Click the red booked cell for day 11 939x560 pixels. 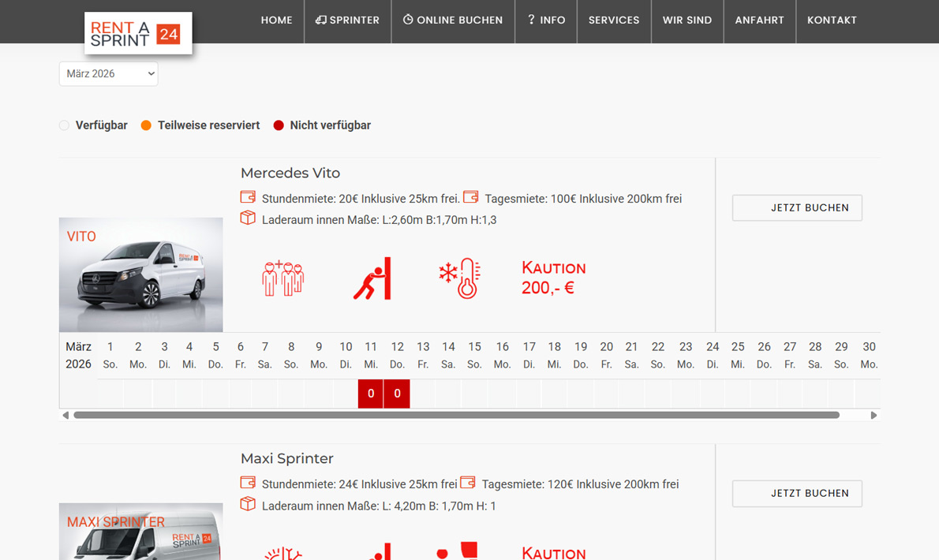[x=371, y=394]
